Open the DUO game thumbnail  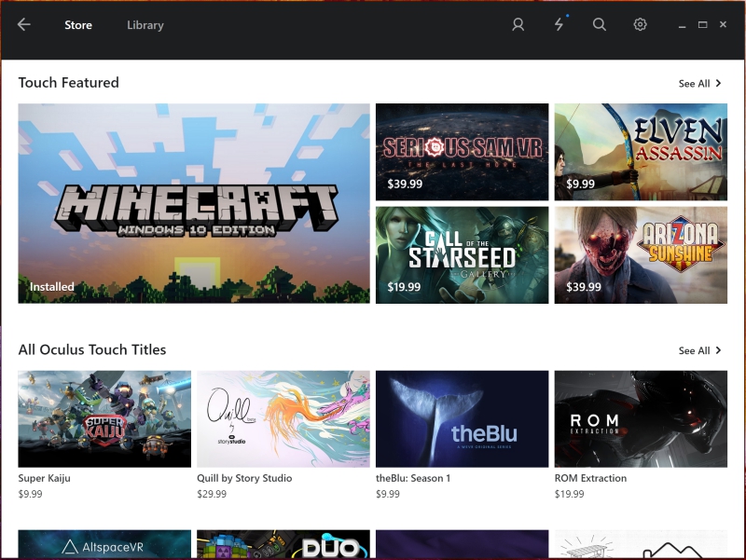(283, 544)
